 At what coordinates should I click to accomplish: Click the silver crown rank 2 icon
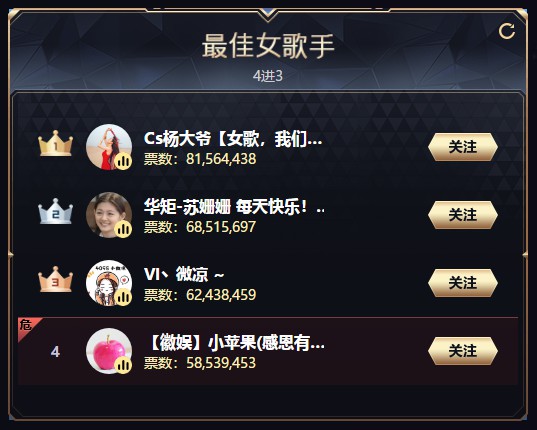[x=55, y=212]
